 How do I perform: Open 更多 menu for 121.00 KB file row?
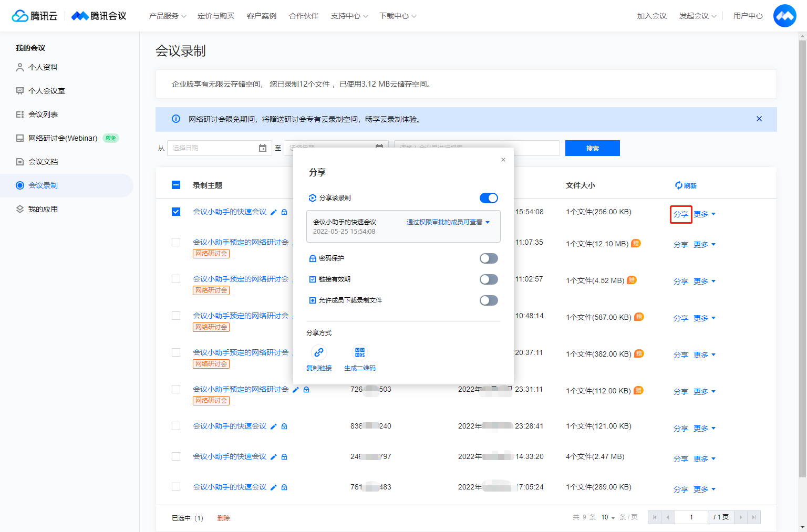[705, 429]
